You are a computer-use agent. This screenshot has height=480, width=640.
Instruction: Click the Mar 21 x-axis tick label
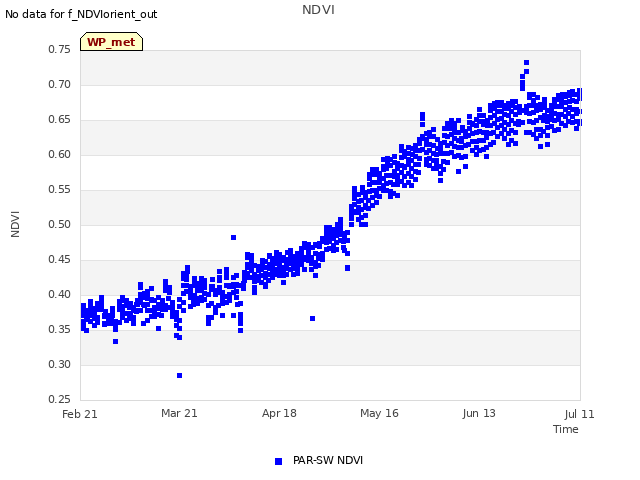click(x=179, y=413)
